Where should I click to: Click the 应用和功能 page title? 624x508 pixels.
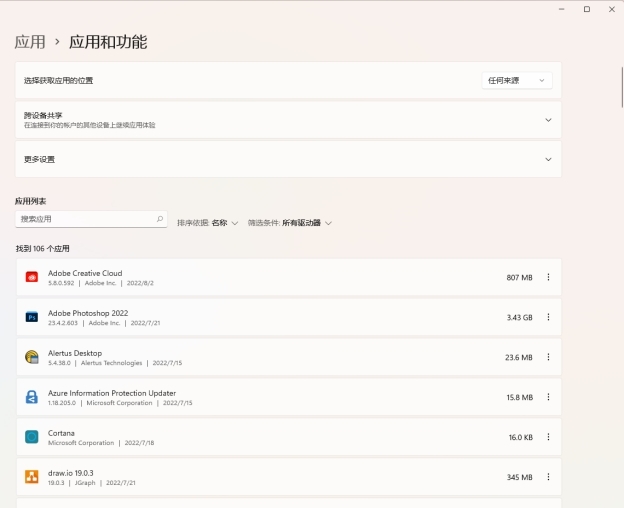108,42
